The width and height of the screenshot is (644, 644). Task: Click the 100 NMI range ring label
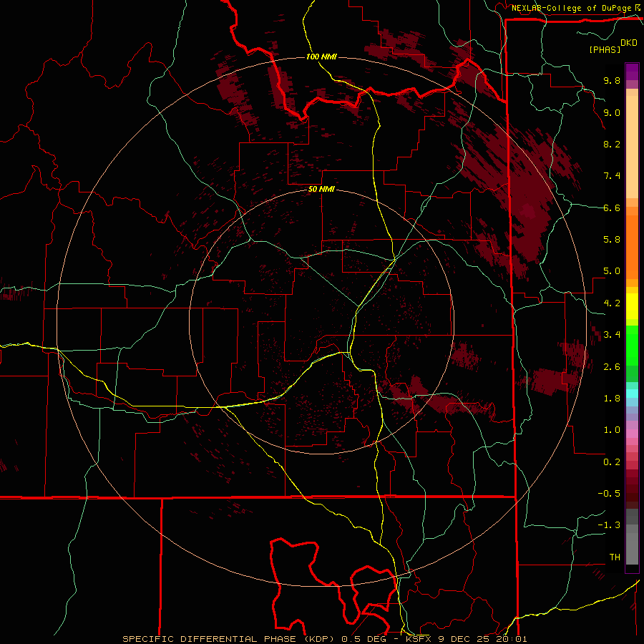pyautogui.click(x=321, y=57)
